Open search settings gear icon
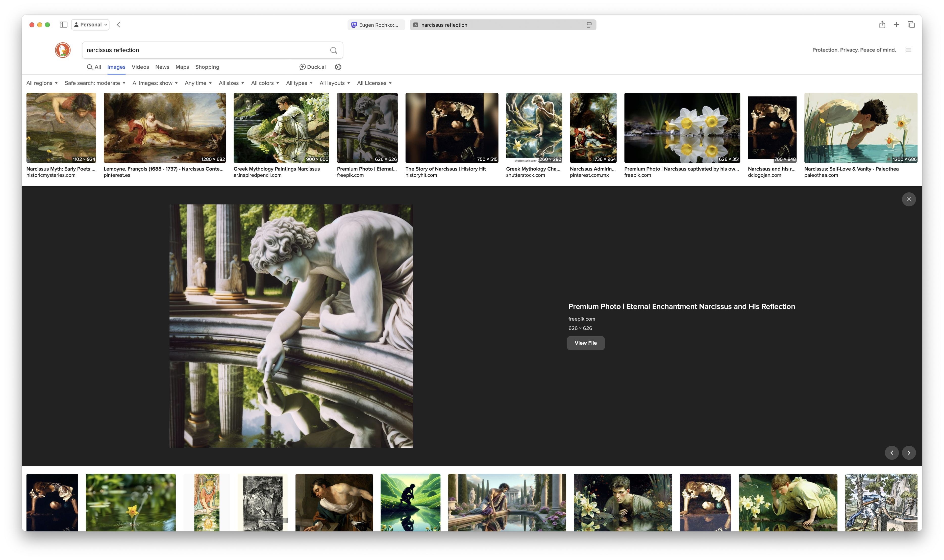Image resolution: width=944 pixels, height=560 pixels. (338, 67)
